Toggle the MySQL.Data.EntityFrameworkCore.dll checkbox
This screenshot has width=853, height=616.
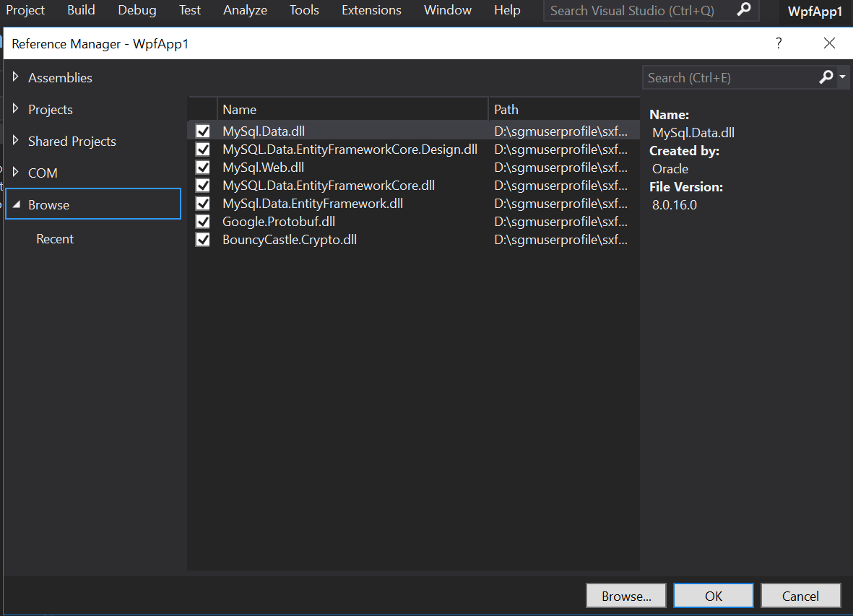coord(203,186)
